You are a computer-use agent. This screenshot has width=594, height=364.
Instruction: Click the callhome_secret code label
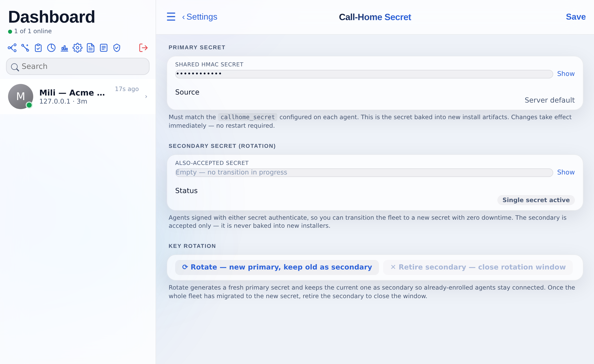coord(248,117)
